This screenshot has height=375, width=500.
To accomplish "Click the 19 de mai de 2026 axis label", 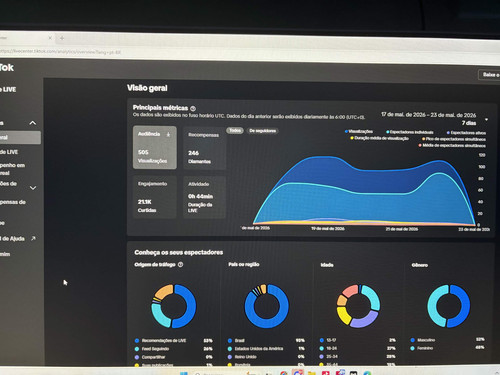I will [x=328, y=229].
